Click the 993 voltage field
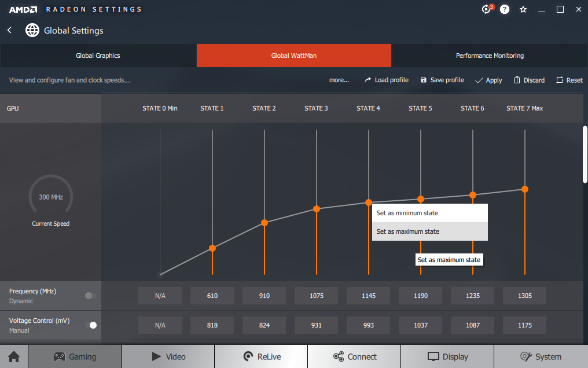 [369, 325]
